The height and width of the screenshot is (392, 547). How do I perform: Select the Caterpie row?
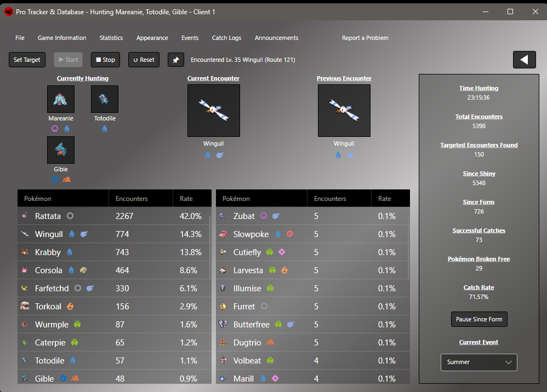pos(115,343)
